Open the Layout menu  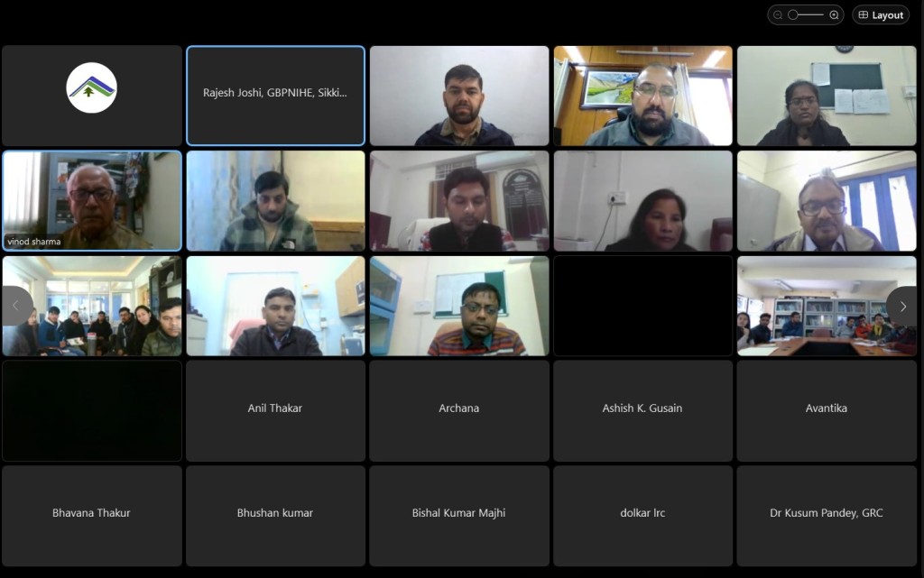881,14
